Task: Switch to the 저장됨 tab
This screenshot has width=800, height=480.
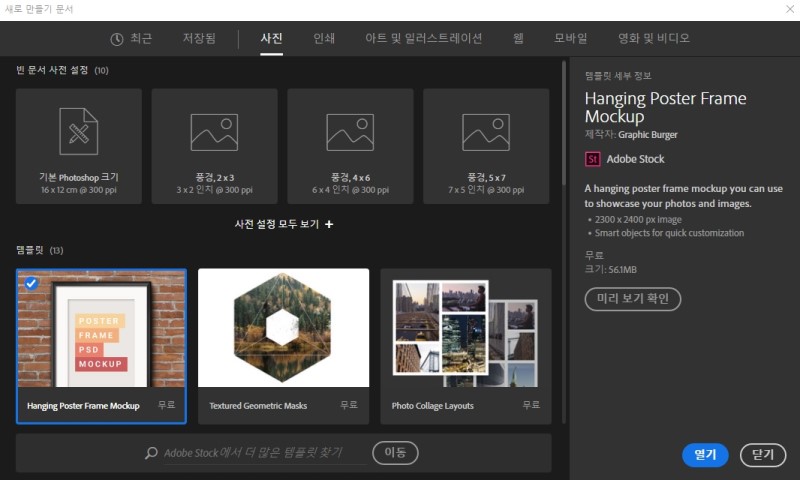Action: (199, 39)
